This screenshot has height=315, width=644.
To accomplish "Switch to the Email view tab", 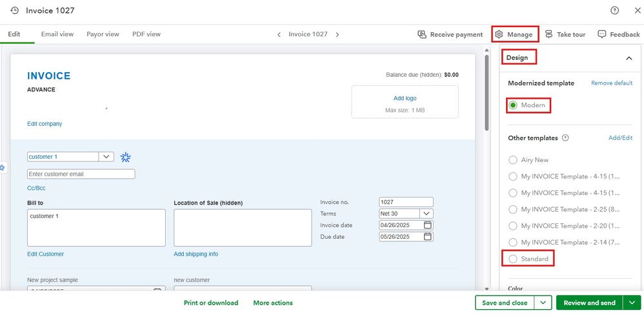I will (x=57, y=34).
